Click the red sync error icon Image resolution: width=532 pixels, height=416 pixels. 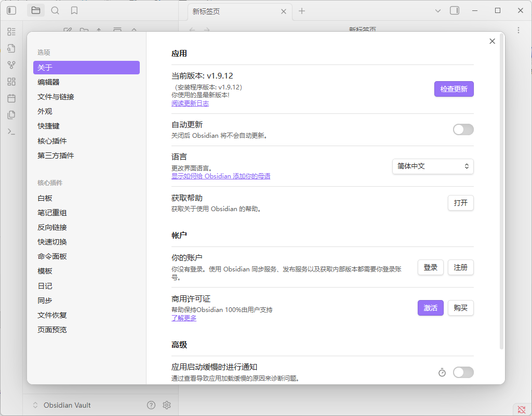point(522,409)
